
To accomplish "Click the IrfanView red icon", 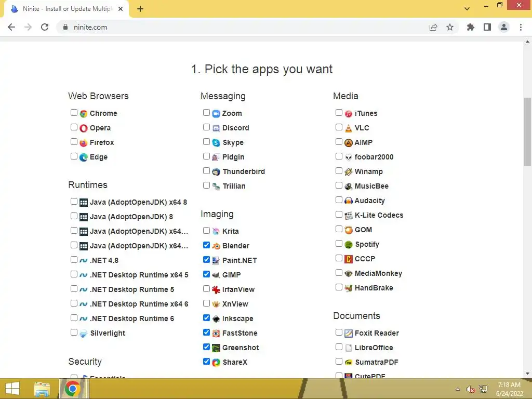I will (216, 290).
